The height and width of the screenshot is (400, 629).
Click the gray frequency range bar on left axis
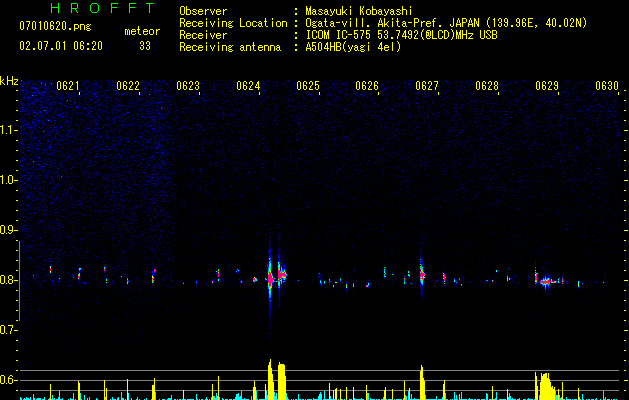19,281
